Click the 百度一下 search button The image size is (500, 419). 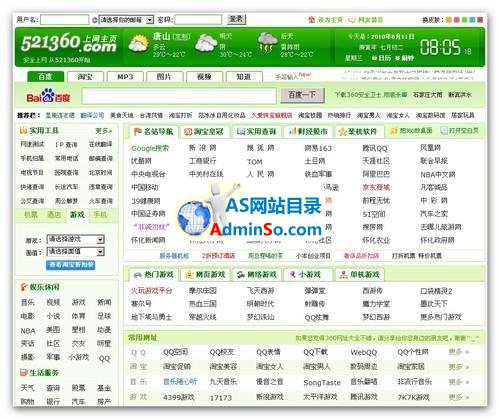tap(302, 95)
